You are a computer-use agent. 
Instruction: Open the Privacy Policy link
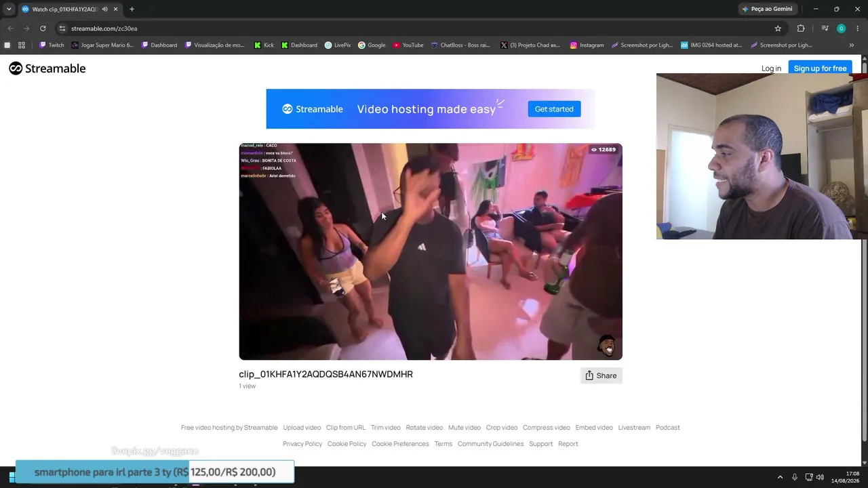[x=302, y=444]
